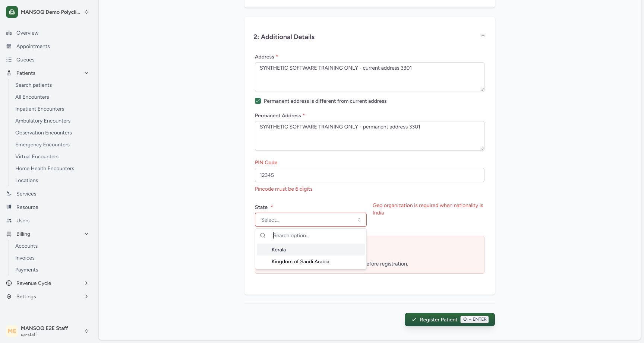Uncheck permanent address is different checkbox
This screenshot has height=343, width=644.
coord(258,101)
